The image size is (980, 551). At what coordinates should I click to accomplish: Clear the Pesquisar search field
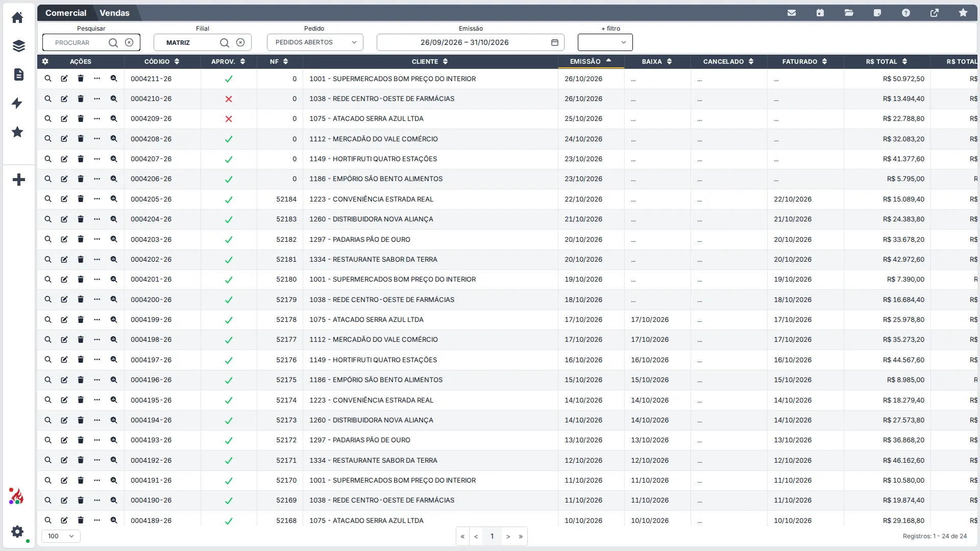pyautogui.click(x=129, y=42)
